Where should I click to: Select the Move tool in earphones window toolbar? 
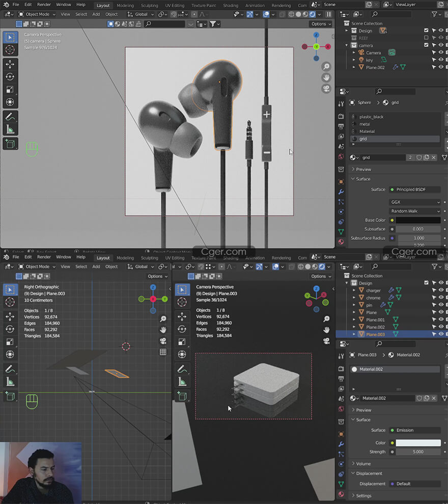pos(10,64)
